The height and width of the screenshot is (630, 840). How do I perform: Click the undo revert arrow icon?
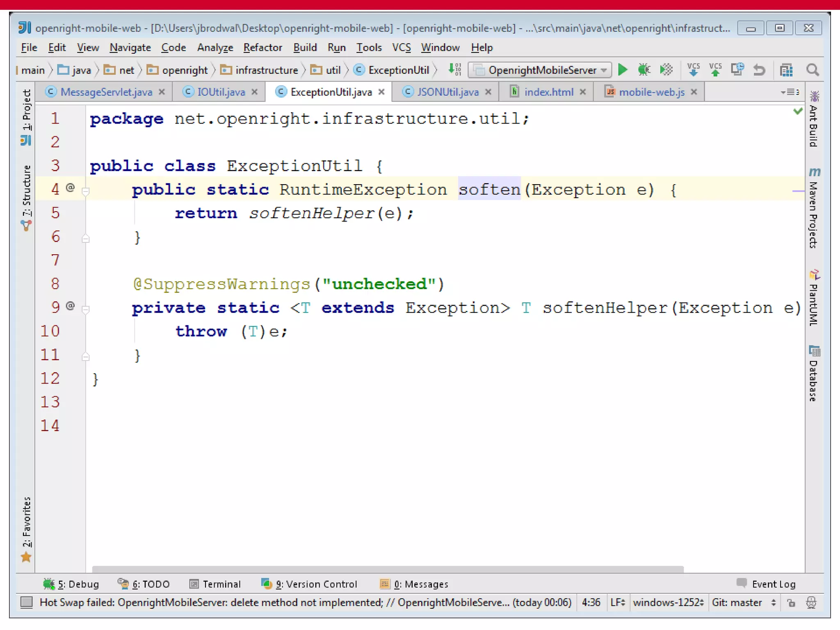(x=759, y=70)
